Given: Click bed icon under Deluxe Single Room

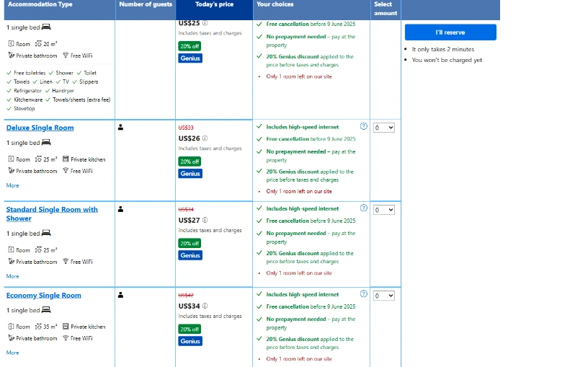Looking at the screenshot, I should click(46, 142).
